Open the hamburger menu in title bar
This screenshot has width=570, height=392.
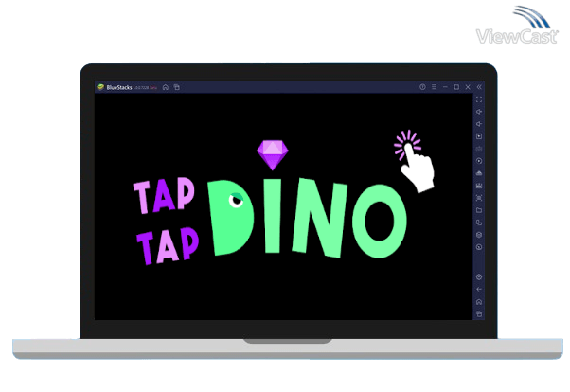pyautogui.click(x=434, y=87)
